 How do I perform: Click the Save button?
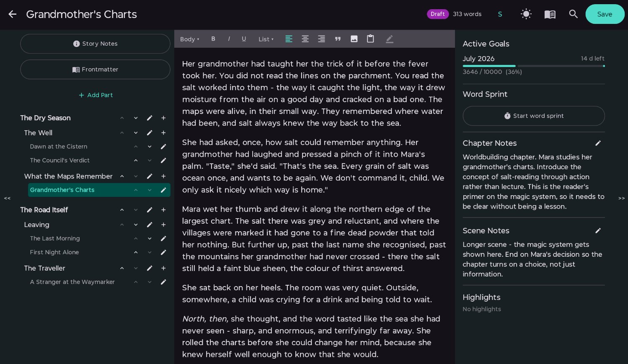coord(605,14)
